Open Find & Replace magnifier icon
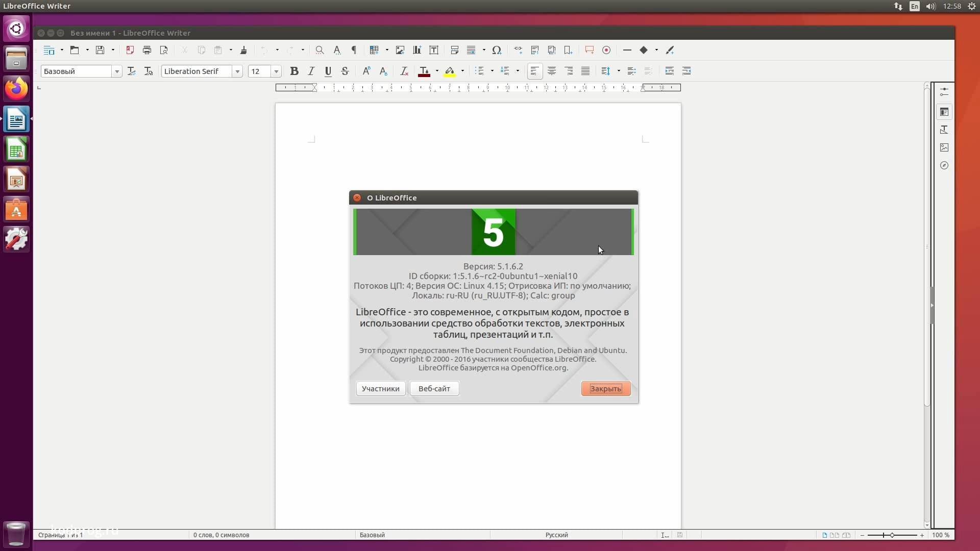This screenshot has height=551, width=980. coord(320,50)
